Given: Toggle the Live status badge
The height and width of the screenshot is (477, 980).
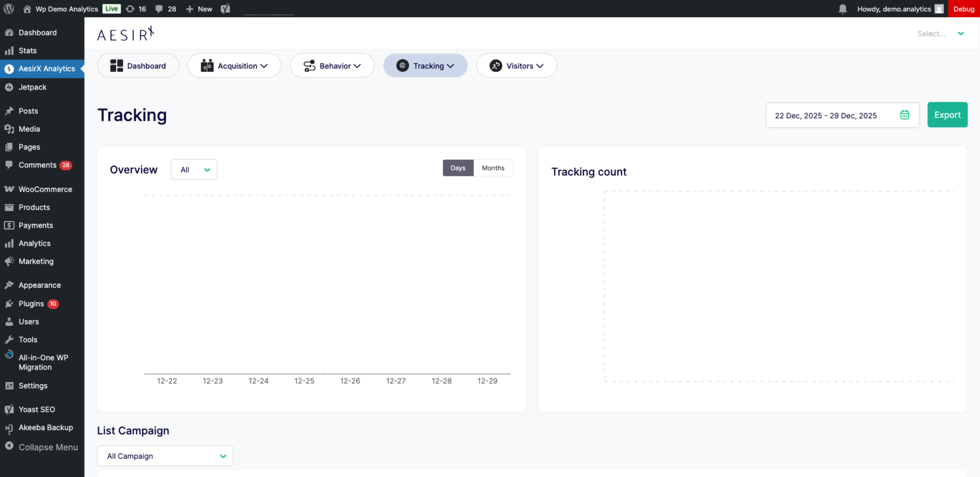Looking at the screenshot, I should 112,9.
